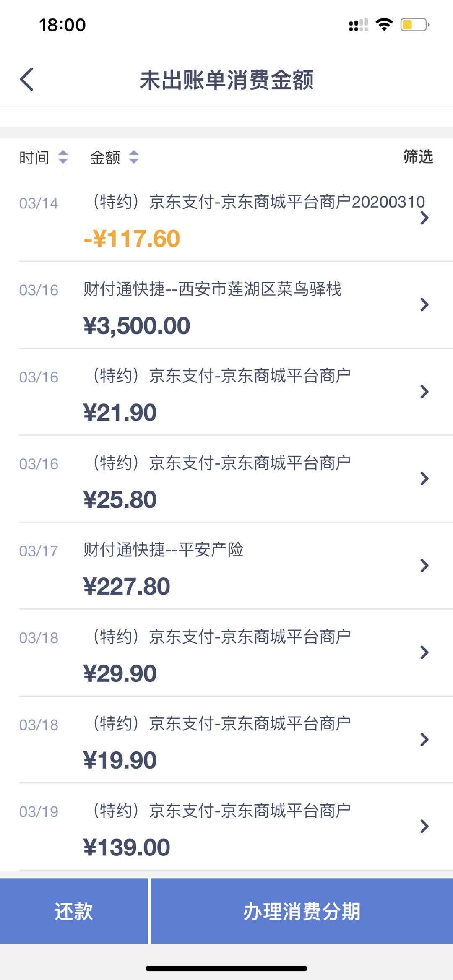Toggle 金额 sort order arrows

[134, 157]
